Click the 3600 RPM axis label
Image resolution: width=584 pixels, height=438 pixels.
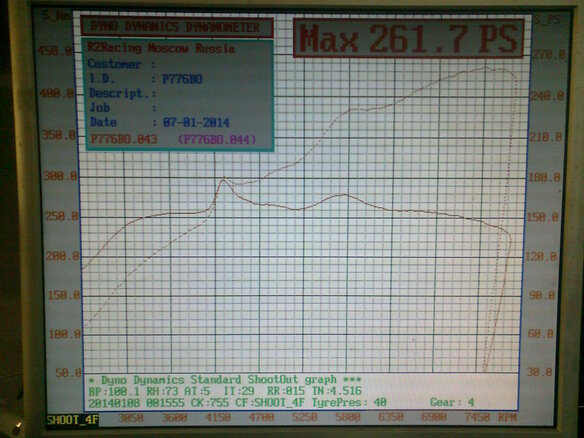tap(175, 418)
